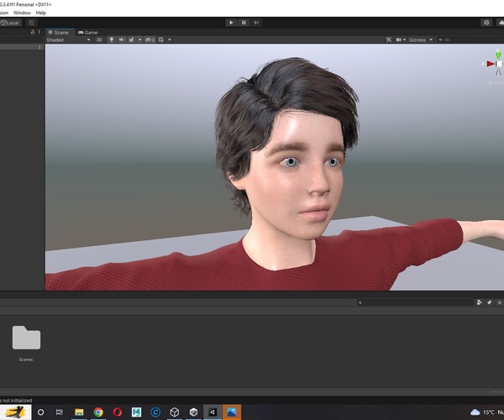Open the scene effects dropdown arrow
This screenshot has height=420, width=504.
click(139, 39)
